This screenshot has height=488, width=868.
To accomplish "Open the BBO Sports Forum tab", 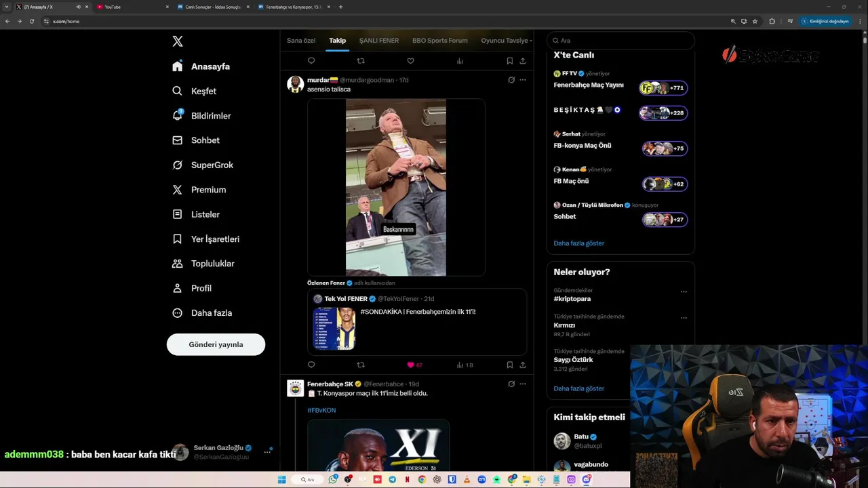I will 439,41.
